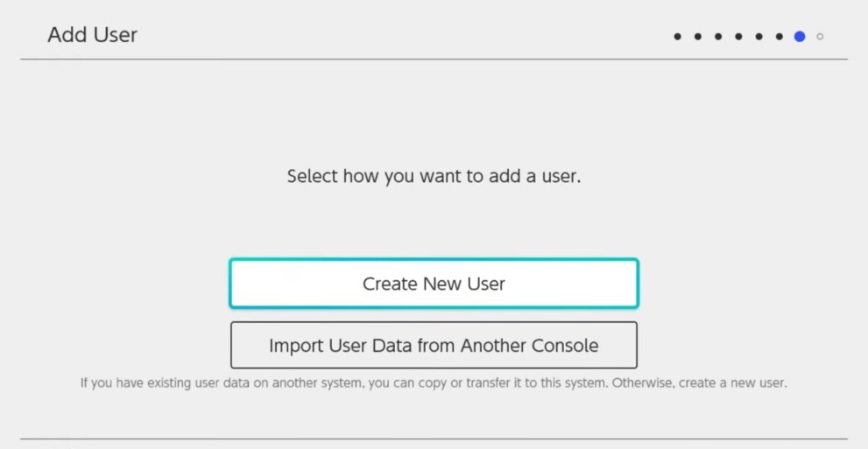Viewport: 868px width, 449px height.
Task: Click the divider line above the footer
Action: 434,438
